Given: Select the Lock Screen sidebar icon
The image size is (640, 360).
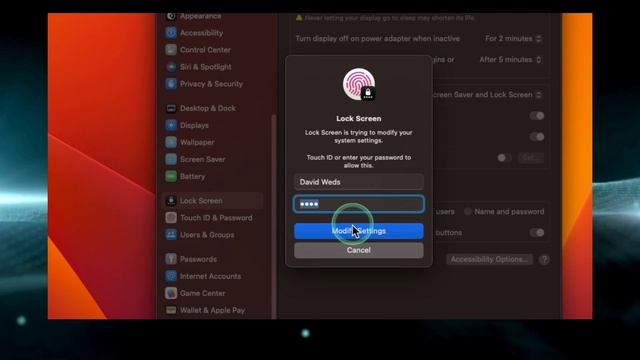Looking at the screenshot, I should coord(171,201).
